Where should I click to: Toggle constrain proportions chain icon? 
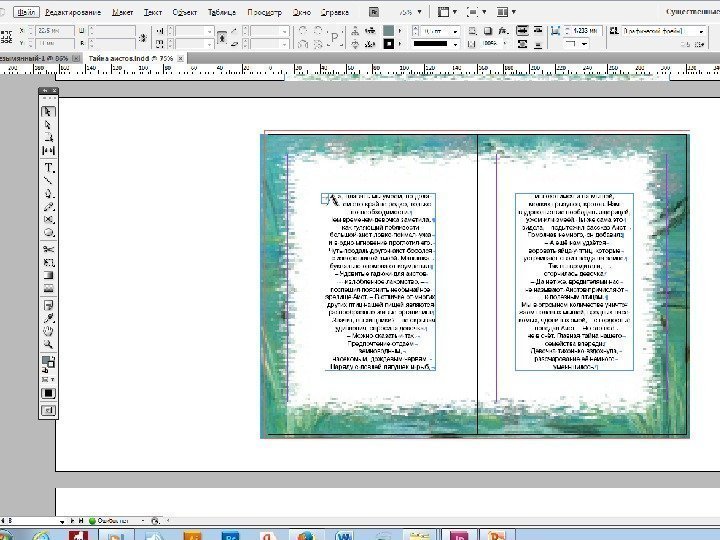143,37
